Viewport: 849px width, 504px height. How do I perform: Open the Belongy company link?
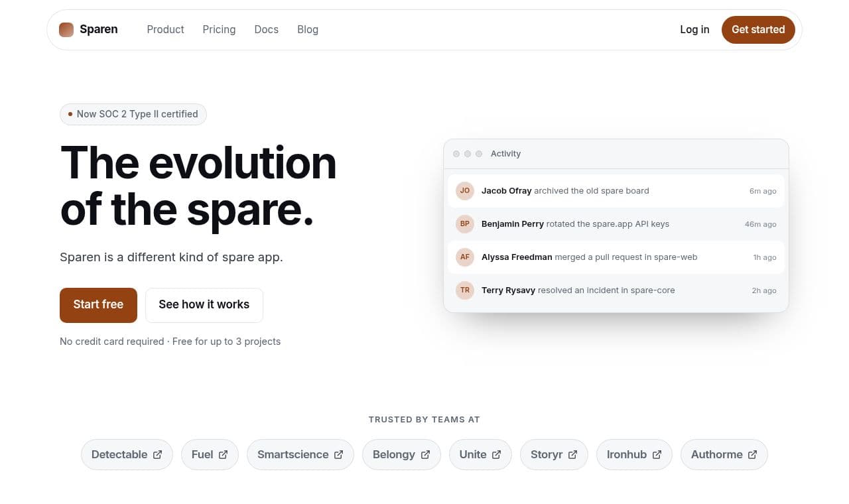(x=401, y=455)
